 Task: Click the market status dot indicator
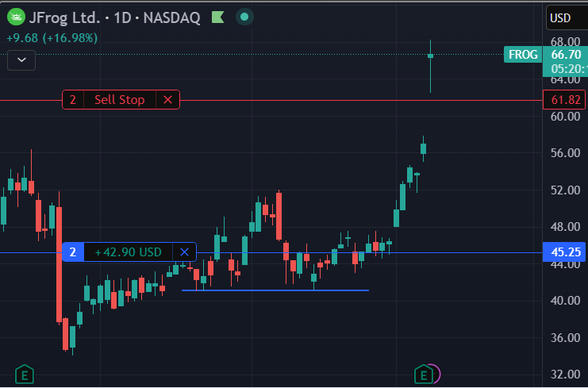244,17
